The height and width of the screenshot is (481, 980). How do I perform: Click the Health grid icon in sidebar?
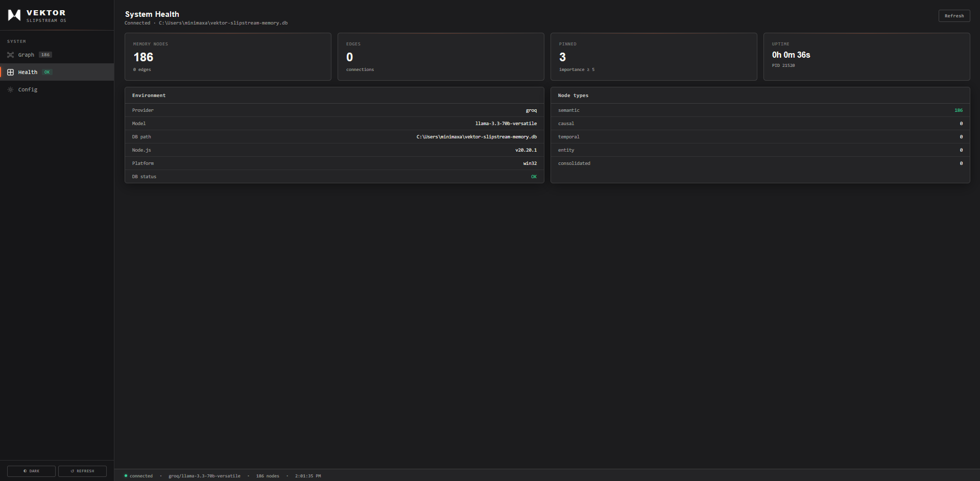(10, 72)
